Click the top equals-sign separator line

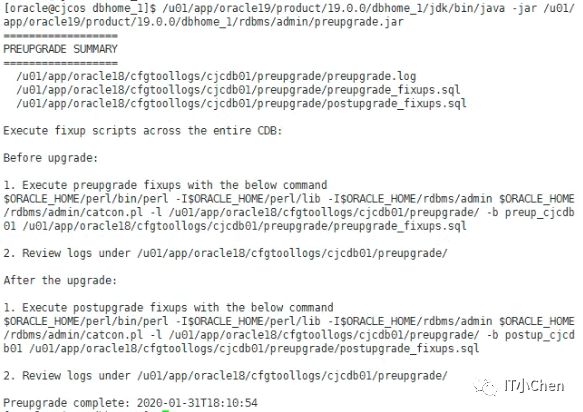[x=60, y=36]
